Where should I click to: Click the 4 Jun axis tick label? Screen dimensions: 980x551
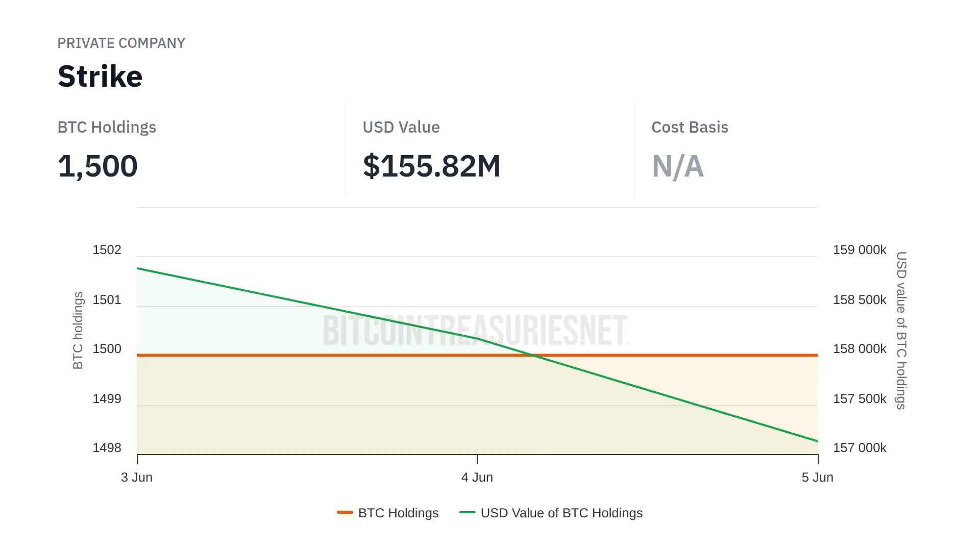pos(477,478)
